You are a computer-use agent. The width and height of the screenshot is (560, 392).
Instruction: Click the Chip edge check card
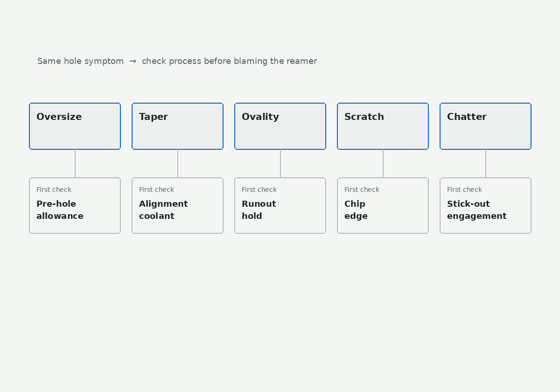383,205
